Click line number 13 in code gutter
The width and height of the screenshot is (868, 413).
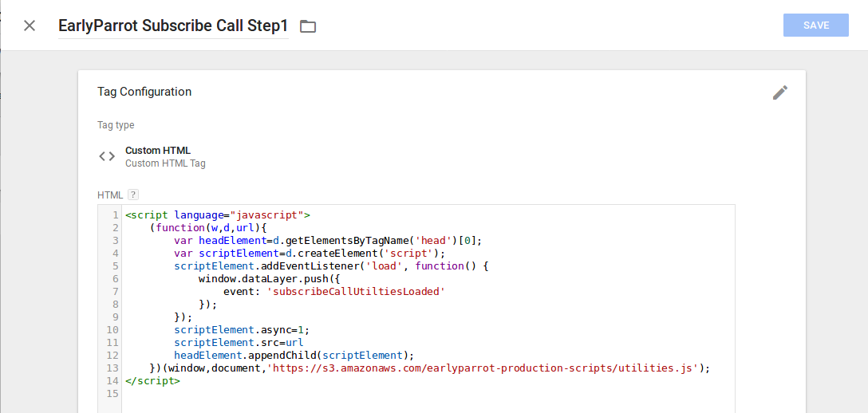pos(112,368)
